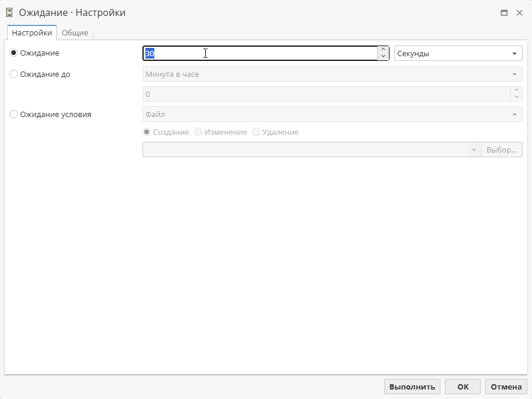Select the "Ожидание условия" radio button
The image size is (532, 399).
(13, 114)
